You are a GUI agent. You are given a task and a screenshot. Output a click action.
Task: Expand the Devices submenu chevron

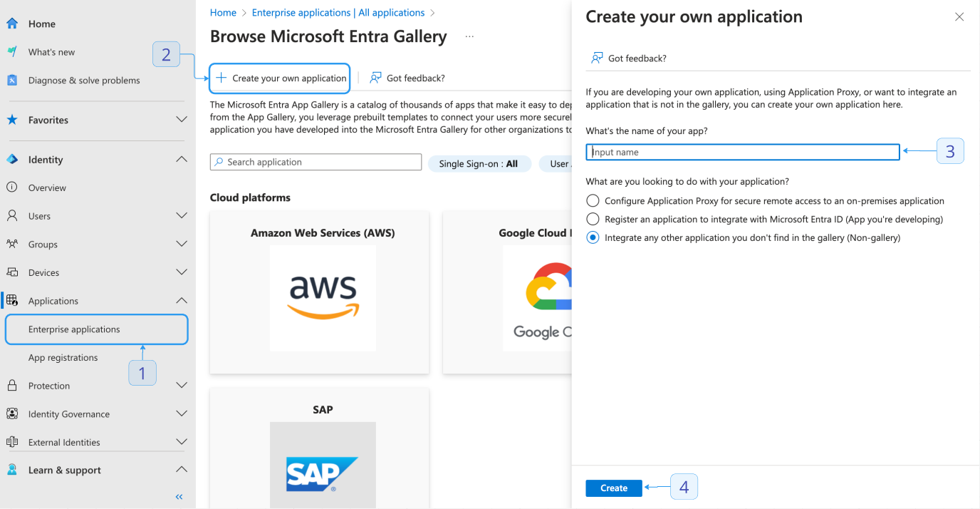181,272
